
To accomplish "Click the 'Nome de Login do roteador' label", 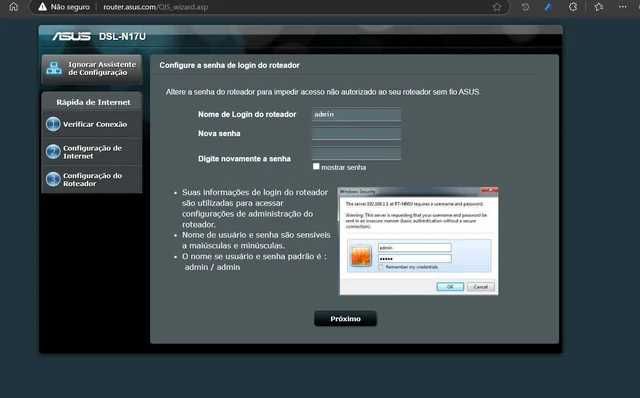I will click(247, 115).
